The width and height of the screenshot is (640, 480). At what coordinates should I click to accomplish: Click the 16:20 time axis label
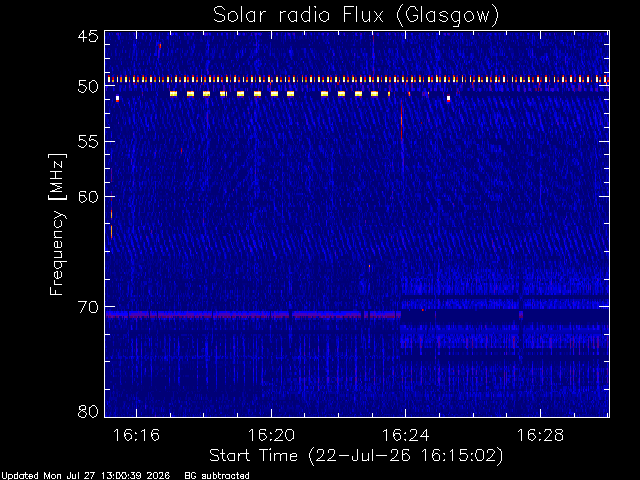[x=271, y=435]
